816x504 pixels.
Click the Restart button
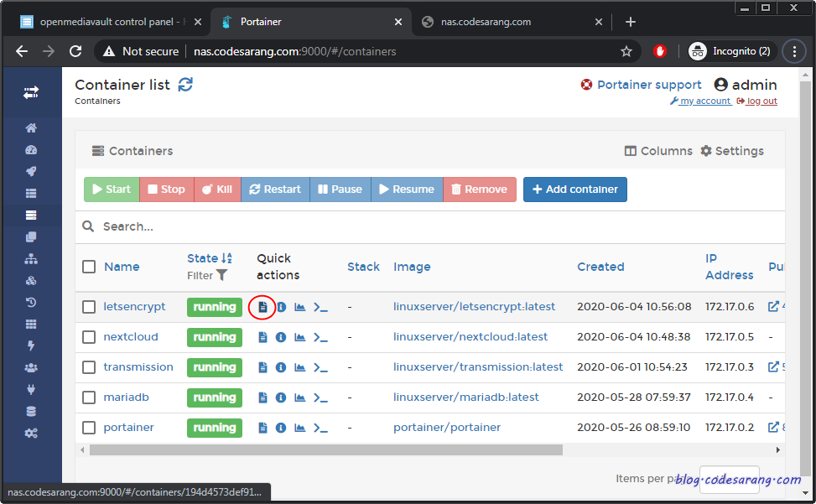click(275, 190)
